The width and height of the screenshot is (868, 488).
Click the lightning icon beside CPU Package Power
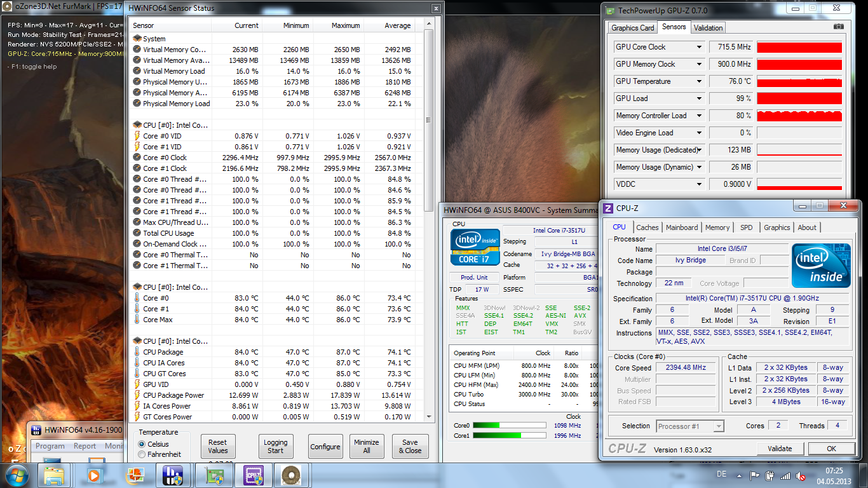click(x=137, y=395)
